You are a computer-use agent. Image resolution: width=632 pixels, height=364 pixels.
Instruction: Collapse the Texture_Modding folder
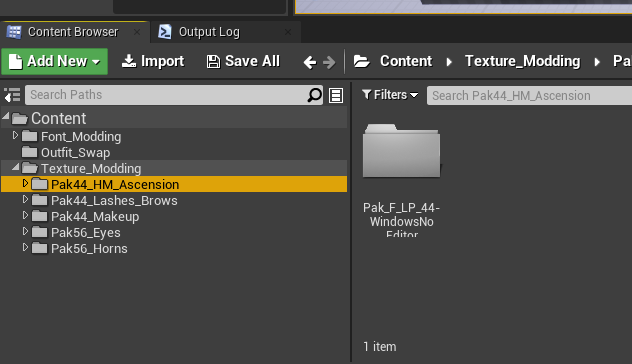tap(15, 167)
